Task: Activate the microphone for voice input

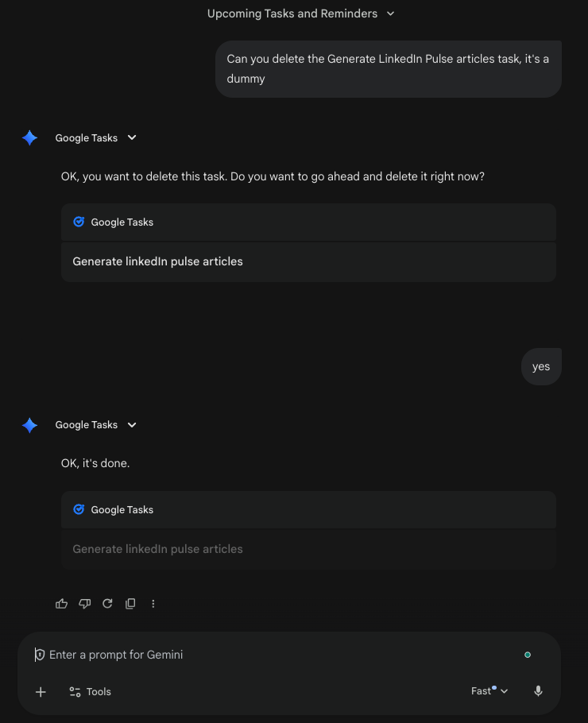Action: pyautogui.click(x=538, y=691)
